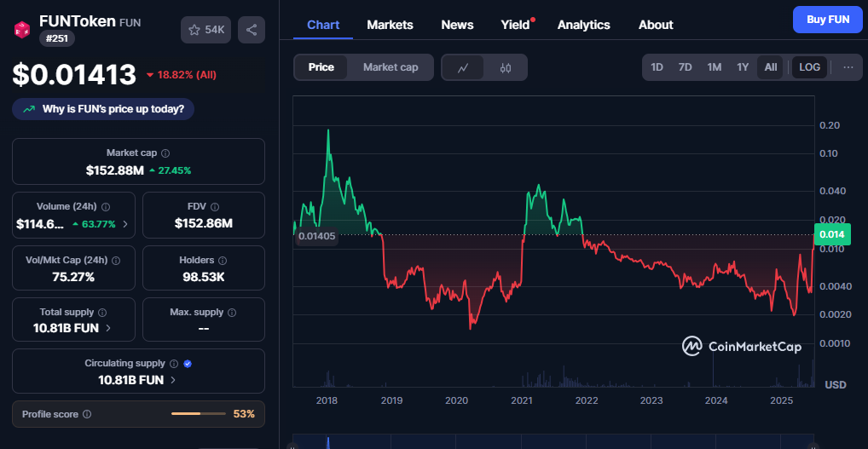Click the FUNToken logo icon
The height and width of the screenshot is (449, 868).
coord(22,29)
